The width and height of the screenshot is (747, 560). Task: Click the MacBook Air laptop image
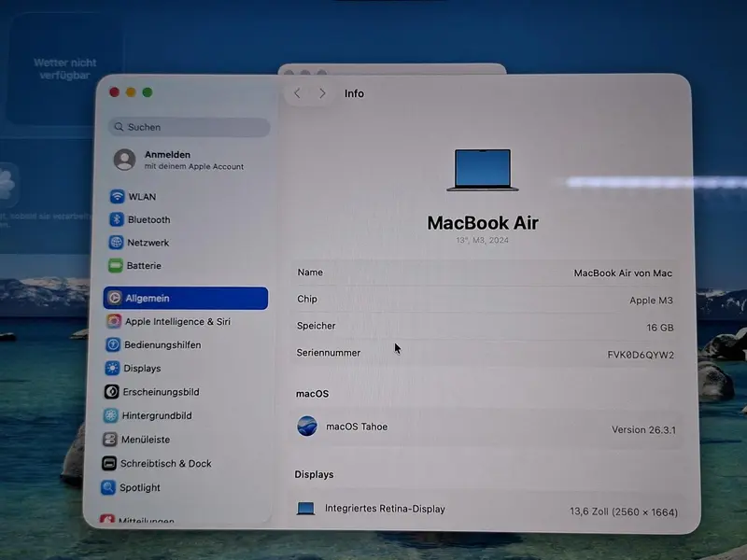click(483, 170)
